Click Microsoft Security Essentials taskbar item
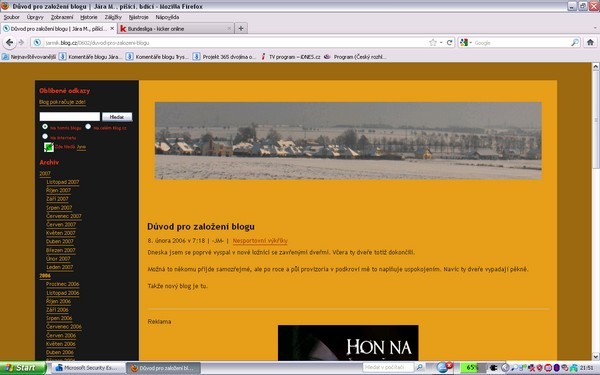Image resolution: width=600 pixels, height=375 pixels. [88, 368]
